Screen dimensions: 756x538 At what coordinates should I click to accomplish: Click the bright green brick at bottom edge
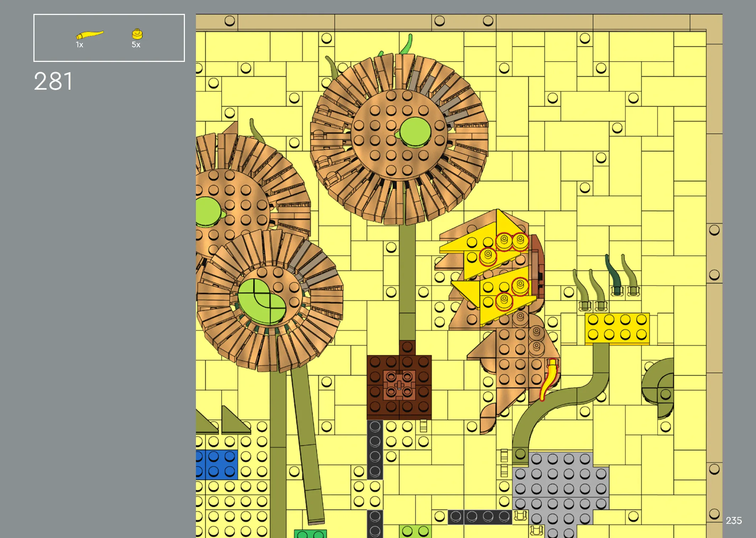click(310, 534)
